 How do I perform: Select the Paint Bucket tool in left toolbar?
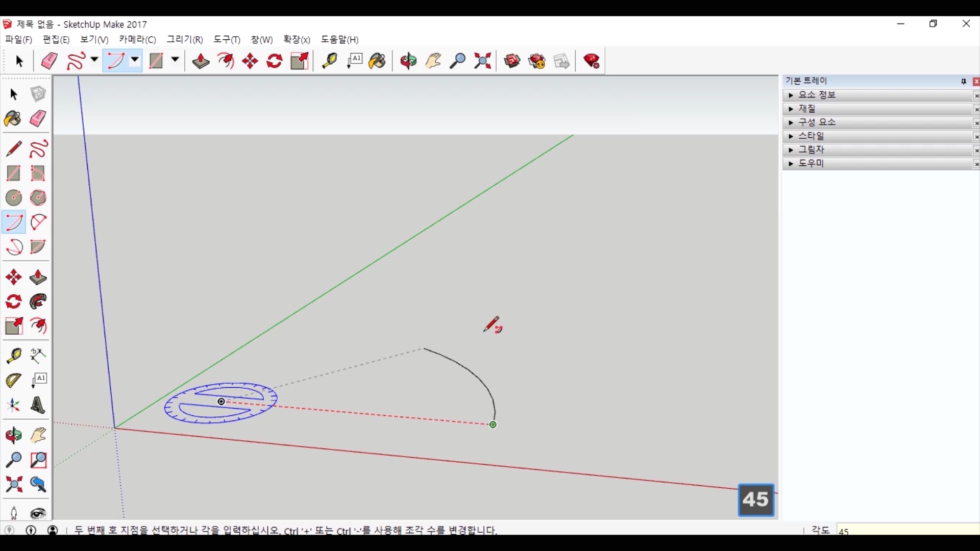pos(13,119)
